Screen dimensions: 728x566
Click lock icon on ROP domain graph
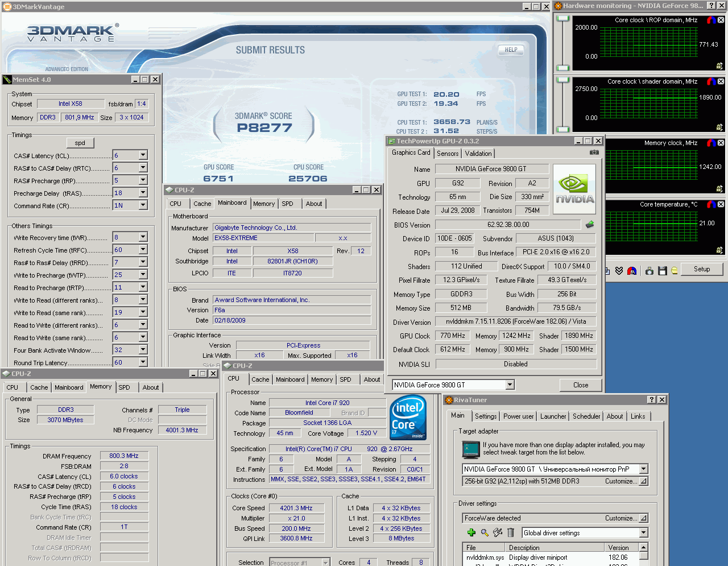click(x=719, y=66)
